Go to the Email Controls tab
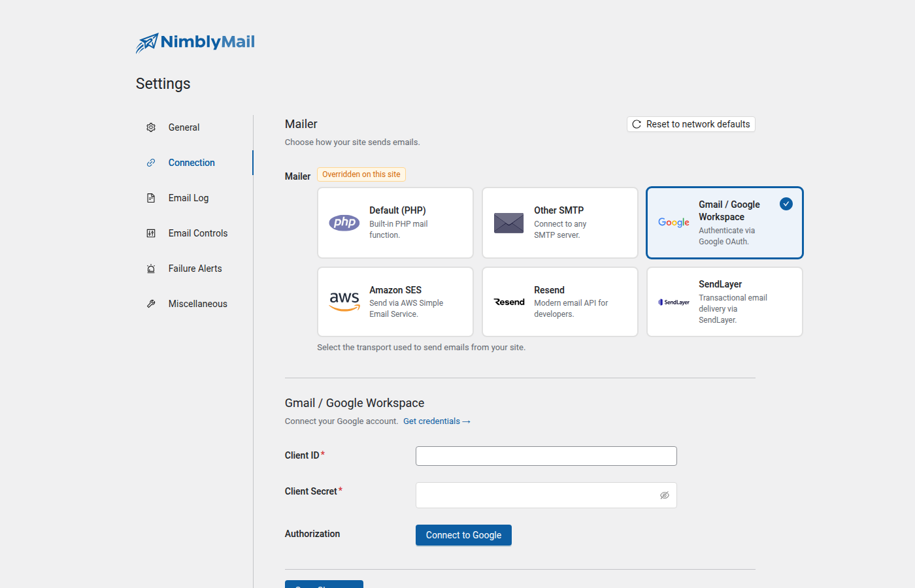Image resolution: width=915 pixels, height=588 pixels. pyautogui.click(x=194, y=233)
